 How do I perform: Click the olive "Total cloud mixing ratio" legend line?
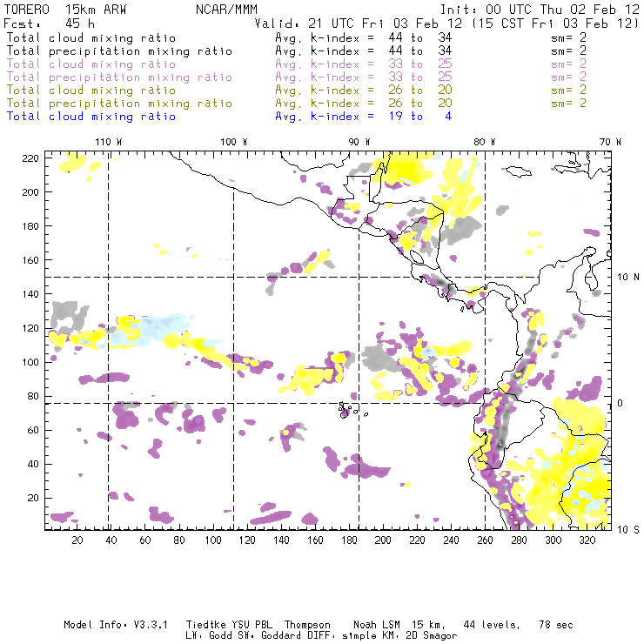pos(91,91)
